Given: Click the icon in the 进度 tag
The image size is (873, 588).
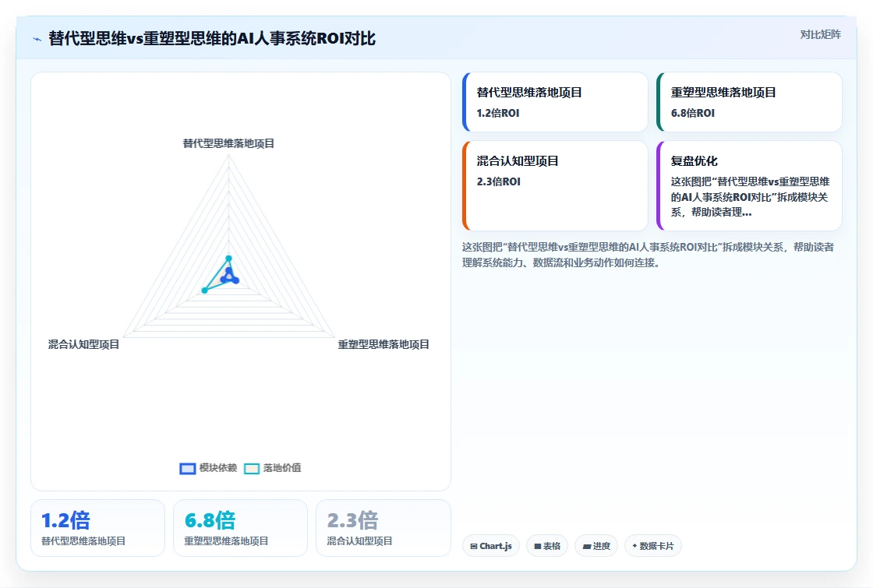Looking at the screenshot, I should (586, 547).
